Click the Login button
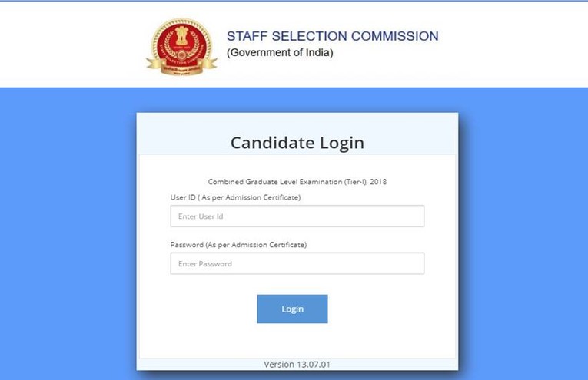Viewport: 588px width, 380px height. coord(292,309)
